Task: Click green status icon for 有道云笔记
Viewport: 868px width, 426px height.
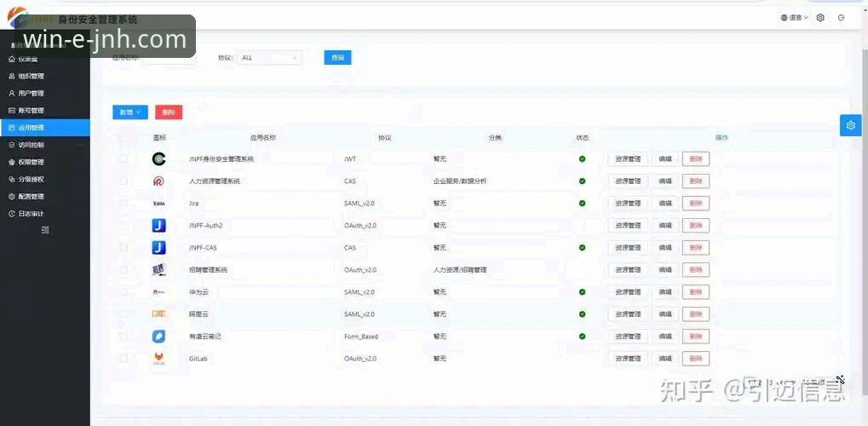Action: pos(582,337)
